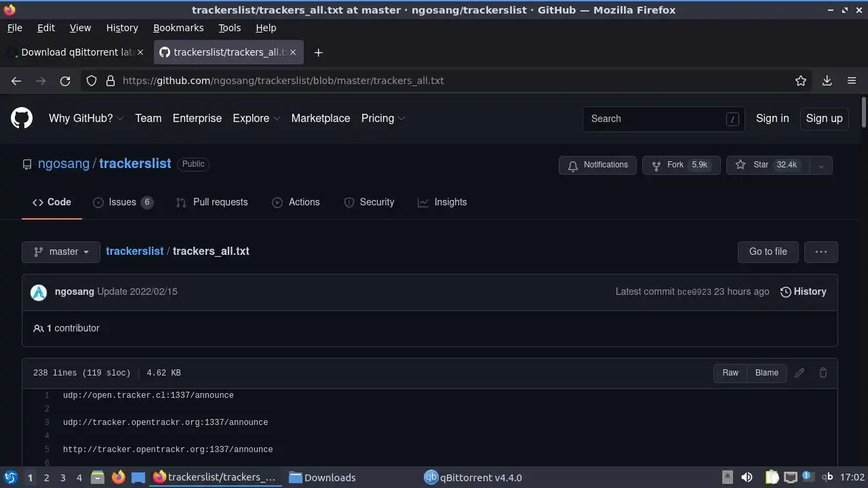
Task: Open the Bookmarks menu
Action: [178, 28]
